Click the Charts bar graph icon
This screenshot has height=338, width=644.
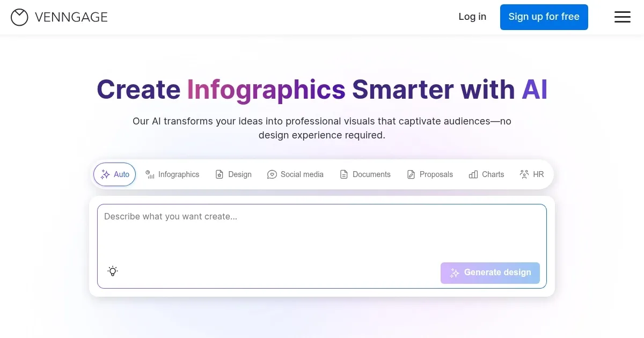tap(473, 174)
